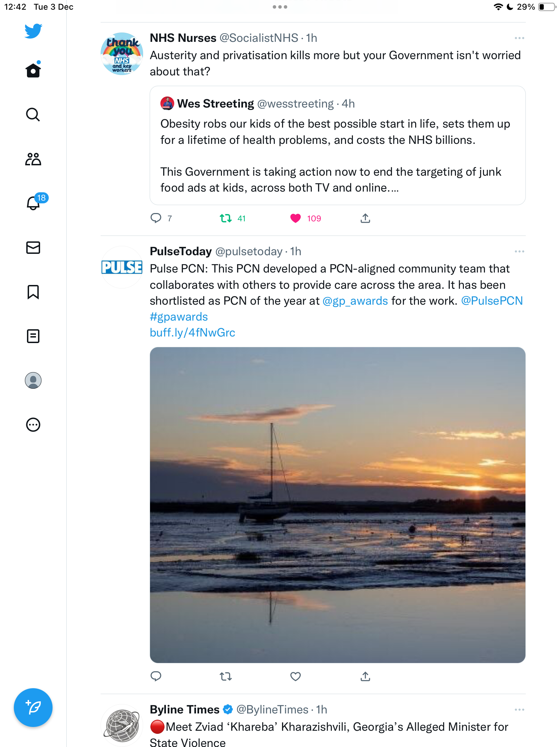The width and height of the screenshot is (560, 747).
Task: Open the Twitter bird logo home
Action: [33, 31]
